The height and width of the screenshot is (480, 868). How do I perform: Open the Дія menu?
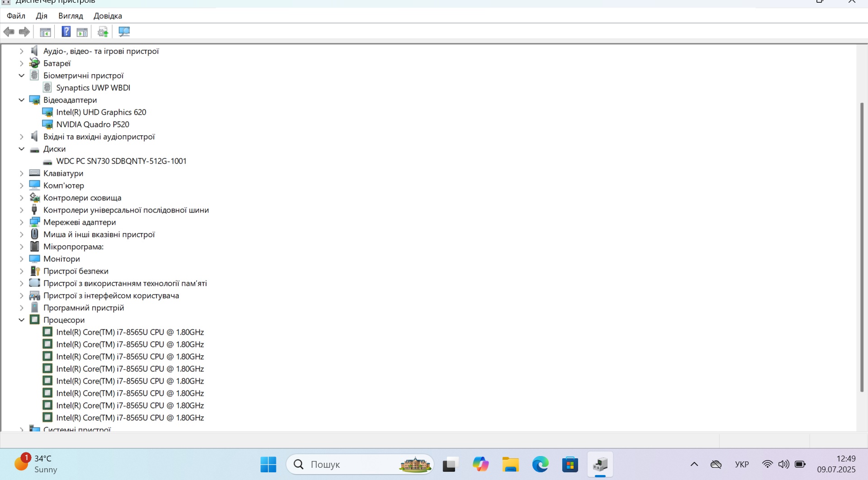[x=42, y=16]
